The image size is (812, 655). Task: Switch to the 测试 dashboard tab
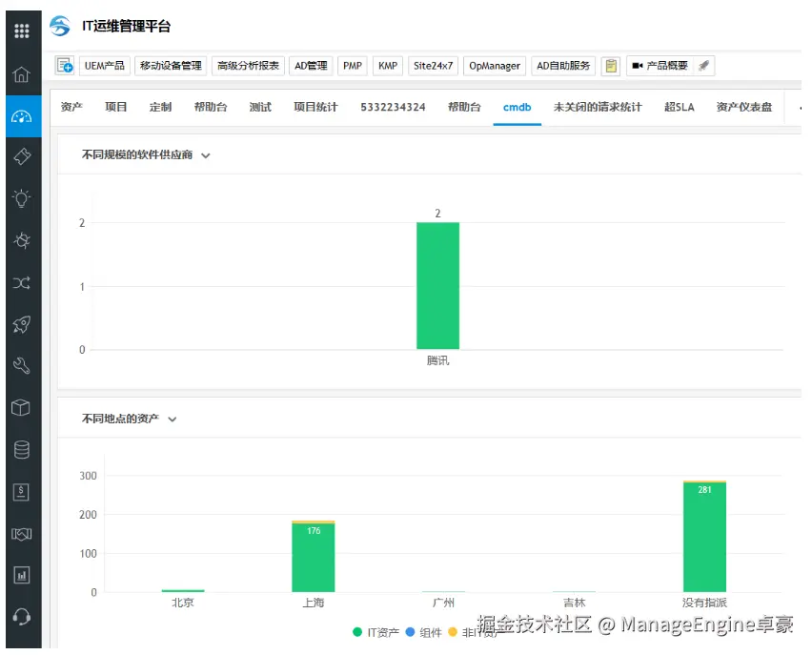point(260,108)
